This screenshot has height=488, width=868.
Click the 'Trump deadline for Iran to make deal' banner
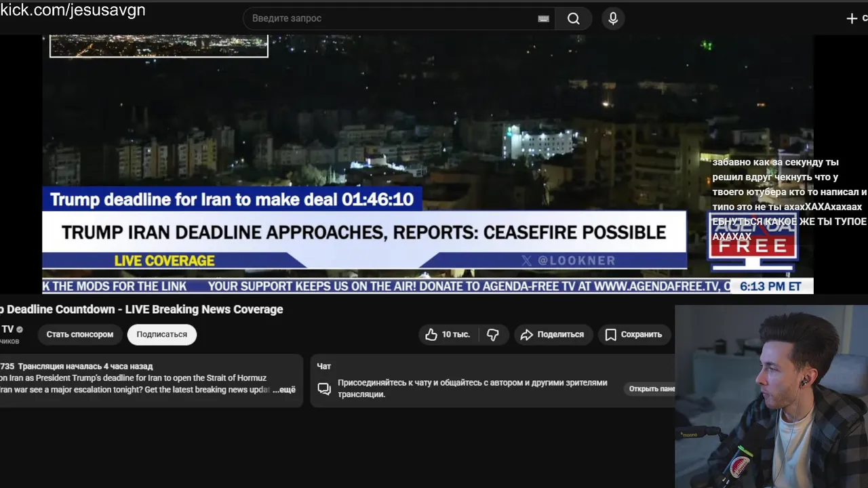tap(232, 199)
